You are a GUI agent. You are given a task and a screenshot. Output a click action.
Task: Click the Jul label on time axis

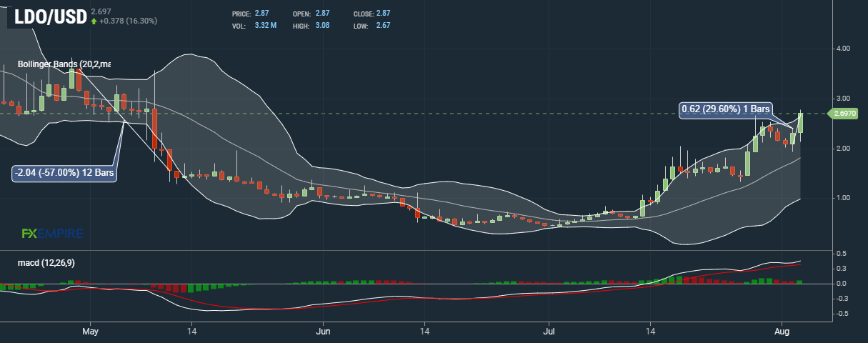[549, 332]
